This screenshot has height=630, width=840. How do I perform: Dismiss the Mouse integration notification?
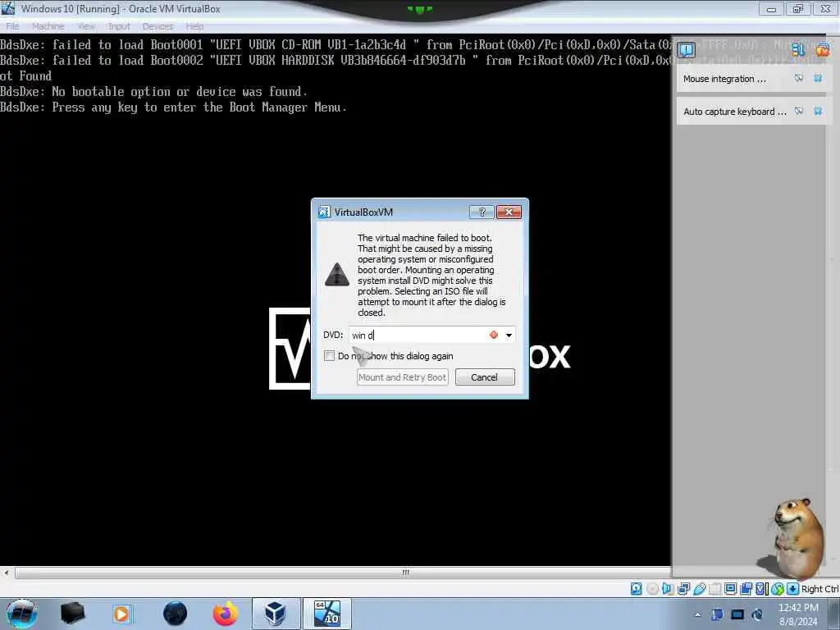pos(818,78)
